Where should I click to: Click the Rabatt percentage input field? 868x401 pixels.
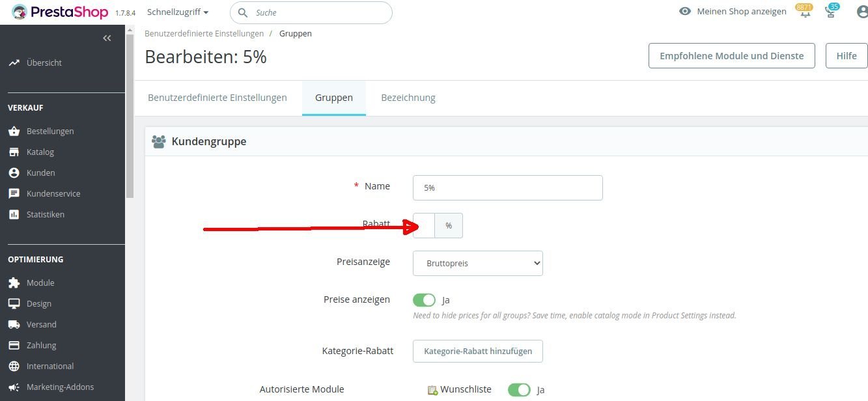424,225
